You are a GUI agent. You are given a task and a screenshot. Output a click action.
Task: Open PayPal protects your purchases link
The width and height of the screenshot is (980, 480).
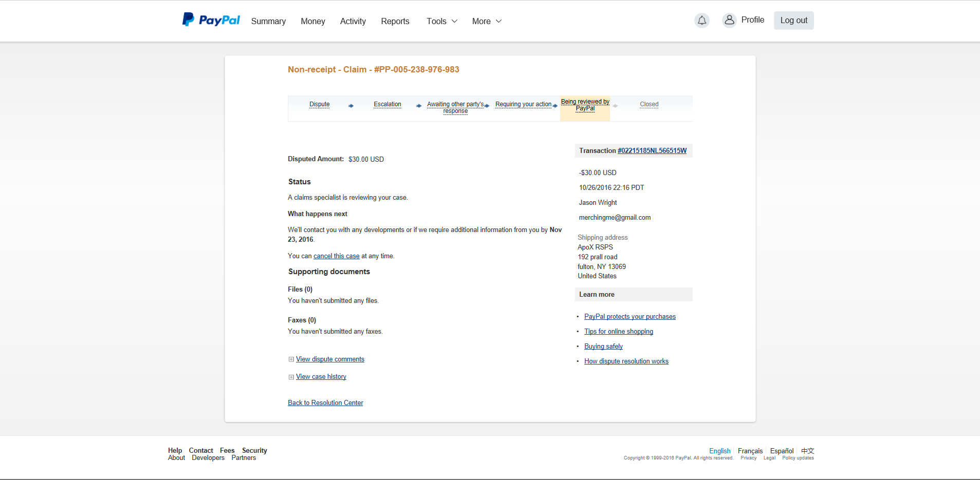coord(630,317)
